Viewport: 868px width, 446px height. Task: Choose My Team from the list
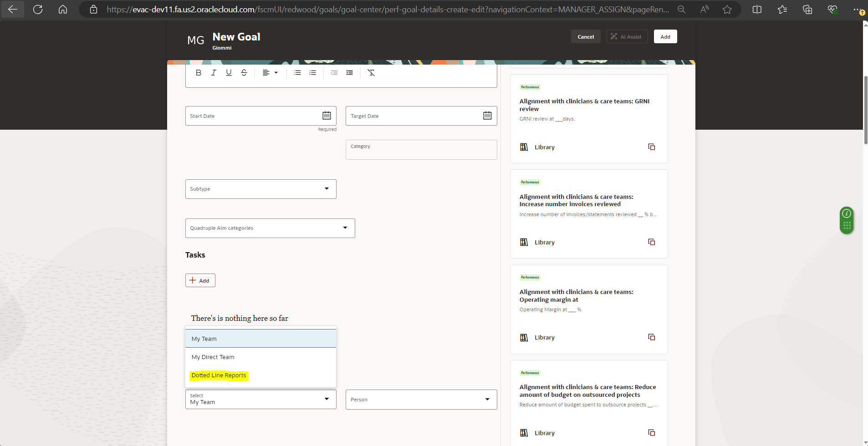[x=261, y=339]
